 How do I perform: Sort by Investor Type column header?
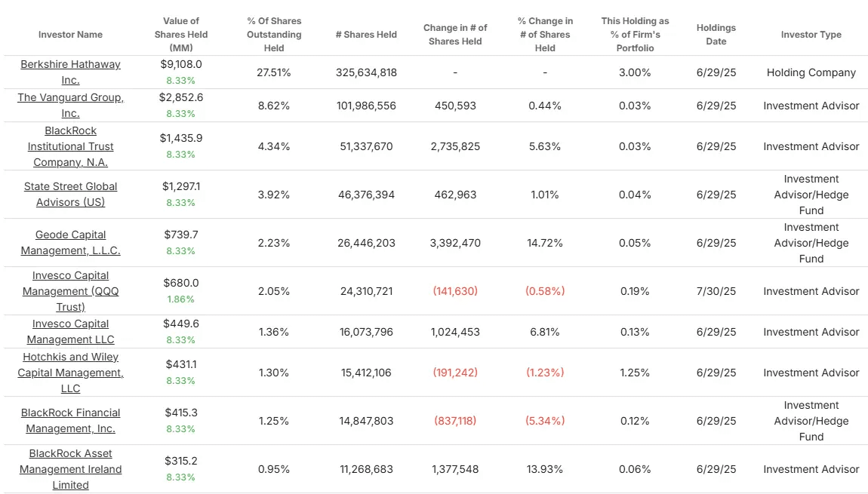tap(811, 34)
